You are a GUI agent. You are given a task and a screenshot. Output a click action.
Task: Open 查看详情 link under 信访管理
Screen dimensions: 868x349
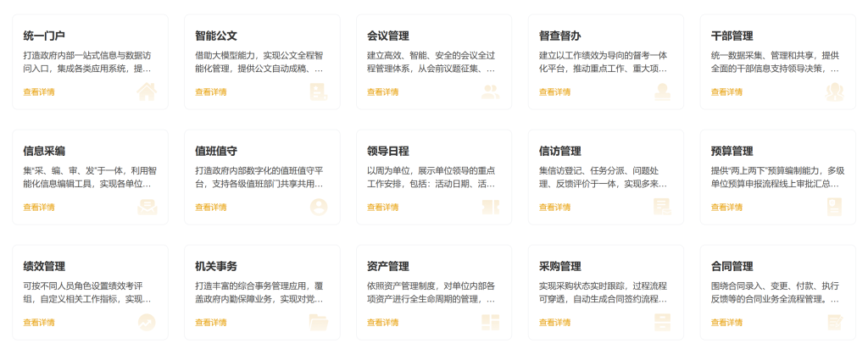coord(554,208)
